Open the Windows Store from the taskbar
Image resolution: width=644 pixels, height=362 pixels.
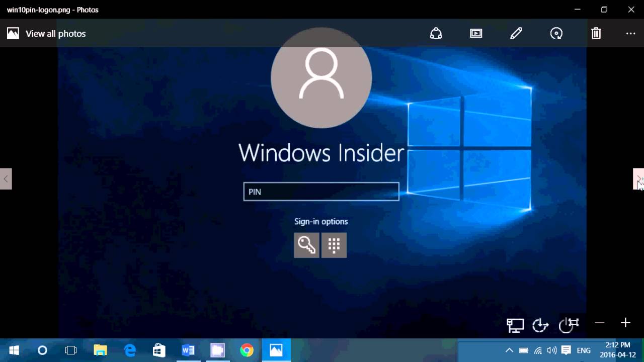click(159, 350)
